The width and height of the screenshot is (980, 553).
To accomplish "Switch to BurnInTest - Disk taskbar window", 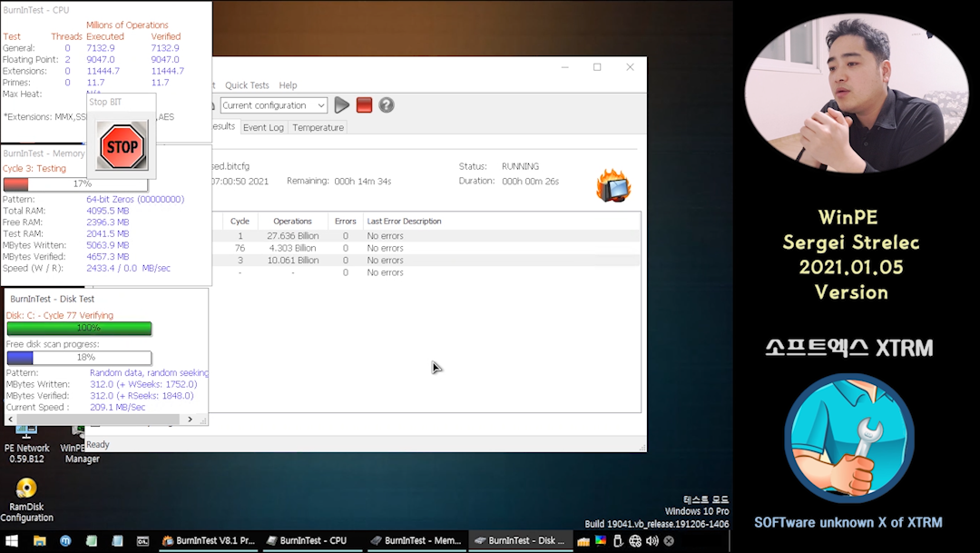I will (x=521, y=540).
